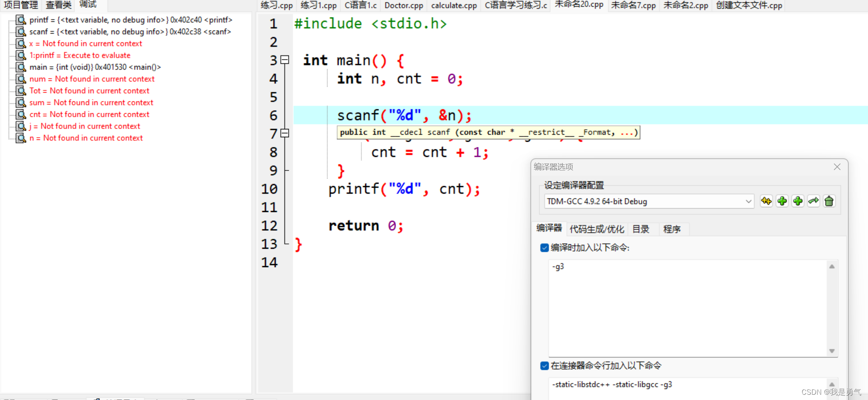Click the linker commands box with -static-libstdc++
The height and width of the screenshot is (400, 868).
[x=688, y=388]
